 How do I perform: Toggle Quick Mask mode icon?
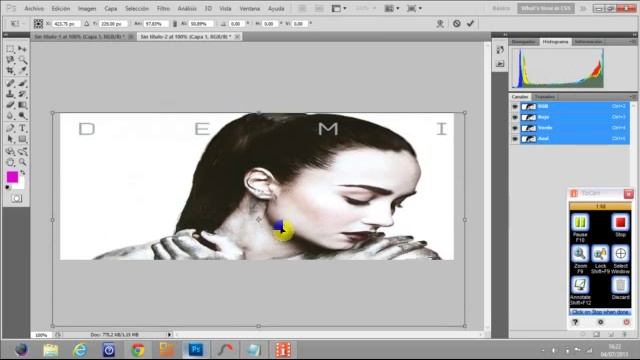(x=16, y=198)
